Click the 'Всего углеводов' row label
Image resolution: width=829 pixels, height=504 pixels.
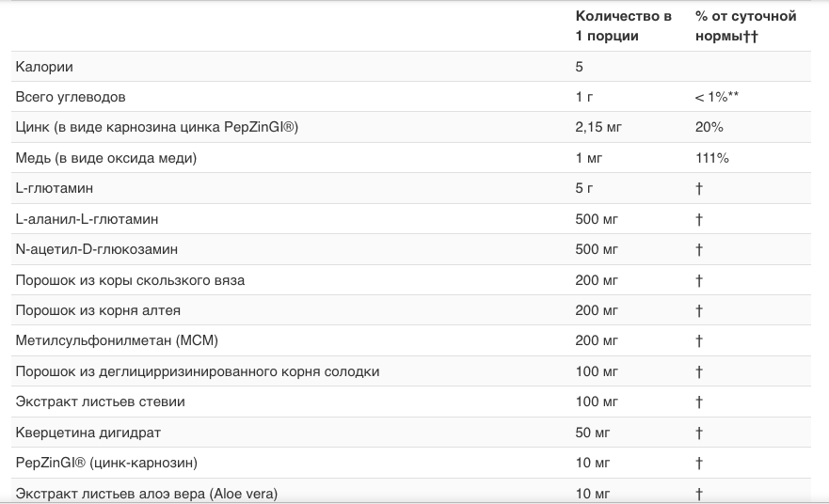pos(71,97)
